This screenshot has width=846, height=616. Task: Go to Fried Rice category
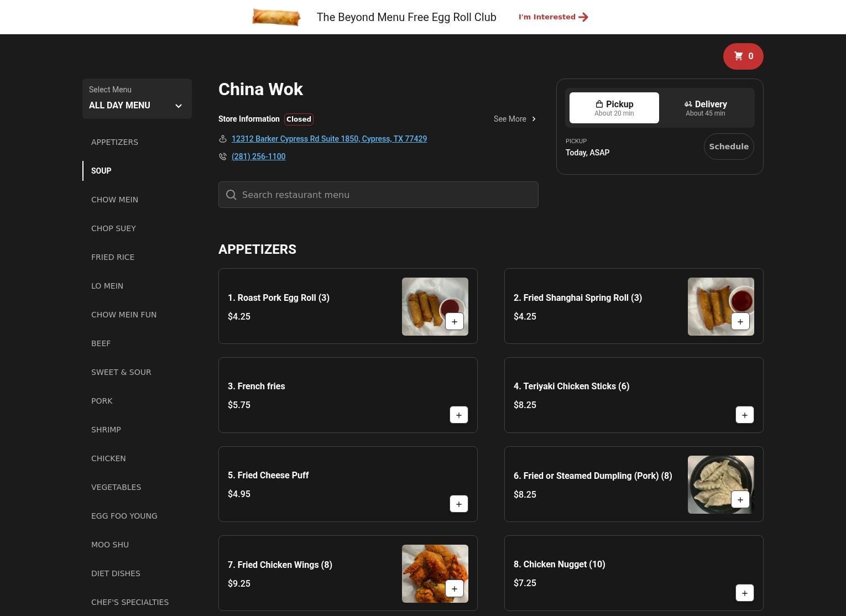113,257
